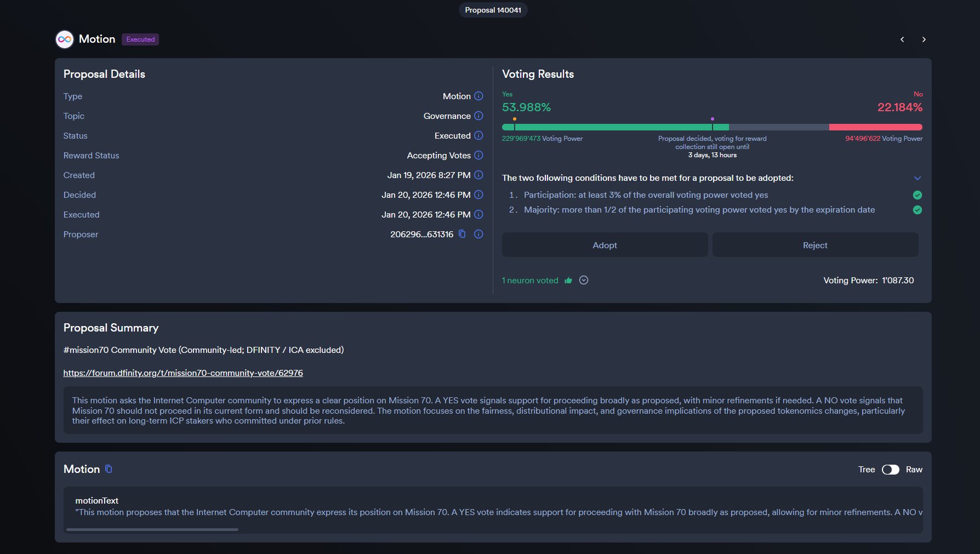Click the 1 neuron voted text
This screenshot has width=980, height=554.
click(x=530, y=281)
